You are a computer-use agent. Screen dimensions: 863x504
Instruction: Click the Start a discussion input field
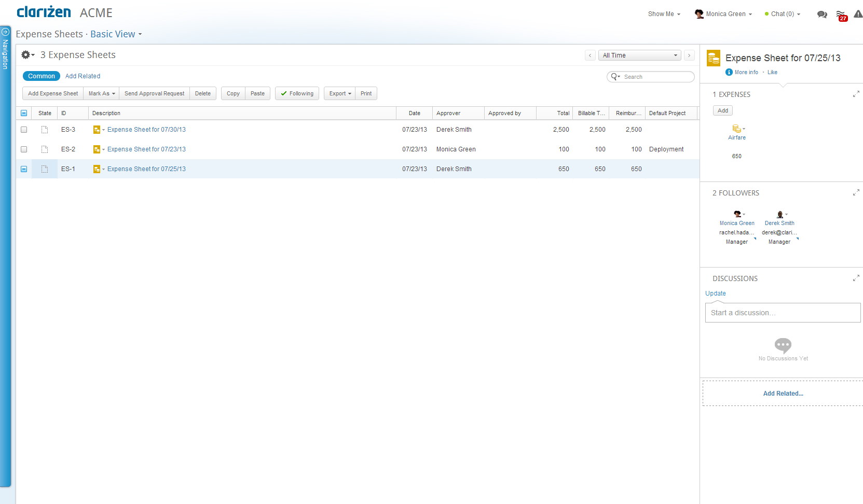coord(783,312)
